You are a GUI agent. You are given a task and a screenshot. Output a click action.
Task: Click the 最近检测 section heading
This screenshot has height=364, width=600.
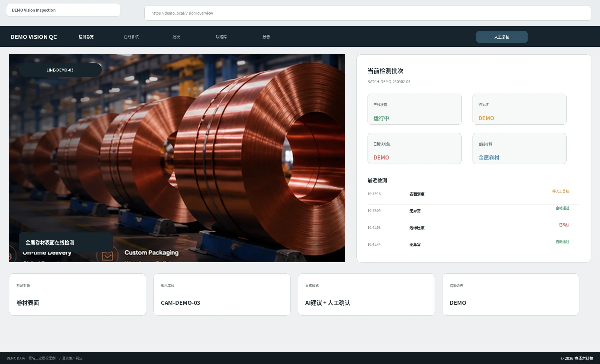[x=377, y=181]
